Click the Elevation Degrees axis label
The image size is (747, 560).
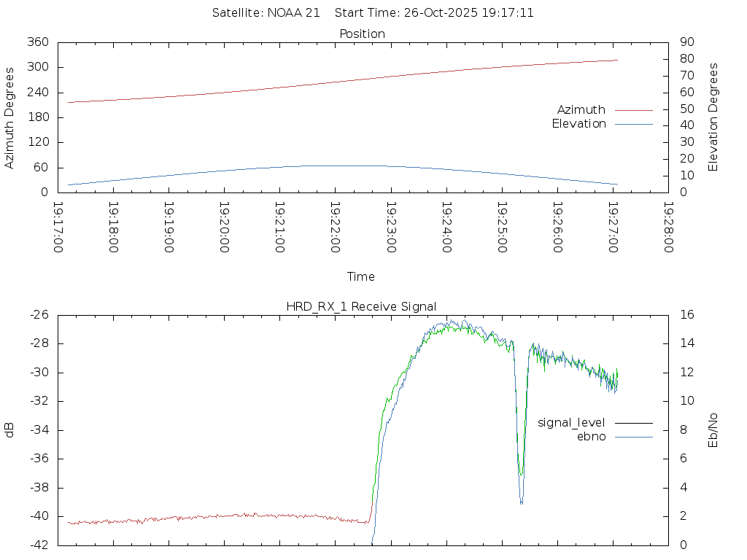pos(713,117)
